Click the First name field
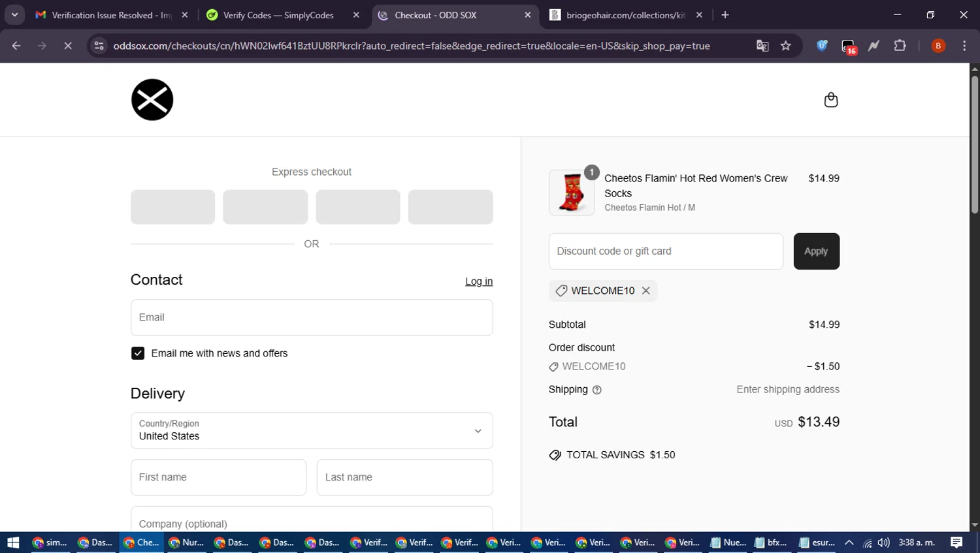This screenshot has height=553, width=980. [218, 477]
